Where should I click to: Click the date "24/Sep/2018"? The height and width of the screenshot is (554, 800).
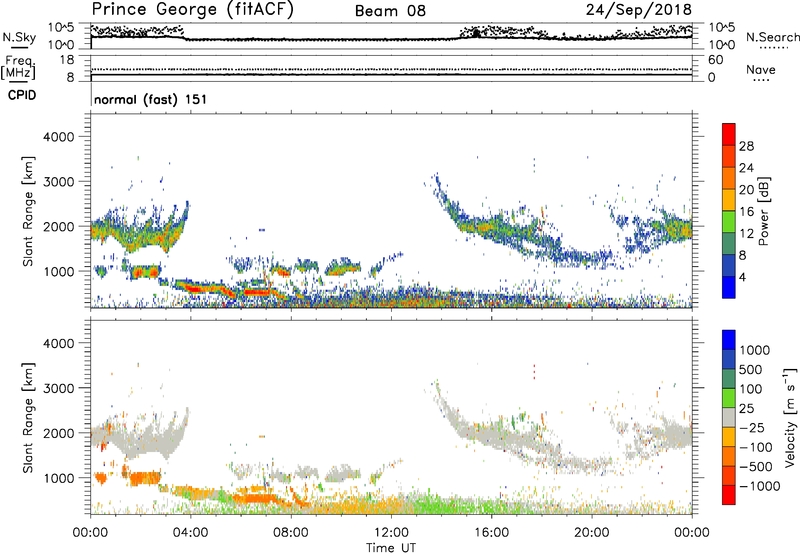click(x=639, y=10)
